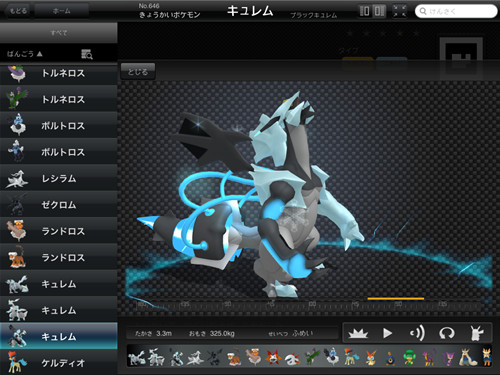Image resolution: width=500 pixels, height=375 pixels.
Task: Close the 3D viewer with とじる
Action: [138, 72]
